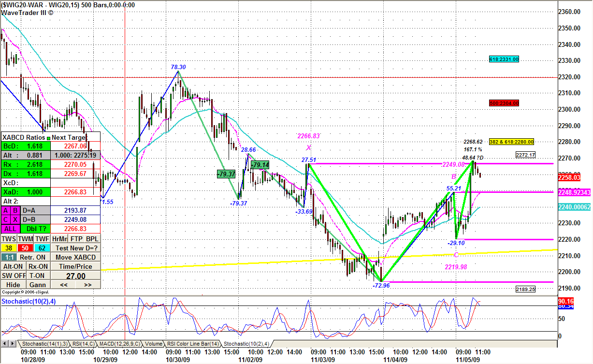
Task: Click the D=A label cell
Action: [x=35, y=211]
